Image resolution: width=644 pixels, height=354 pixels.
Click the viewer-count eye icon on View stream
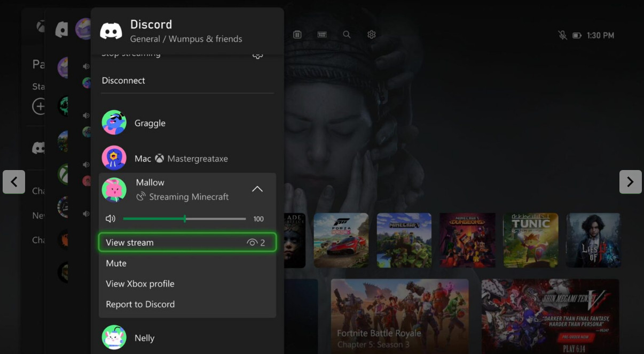point(252,243)
